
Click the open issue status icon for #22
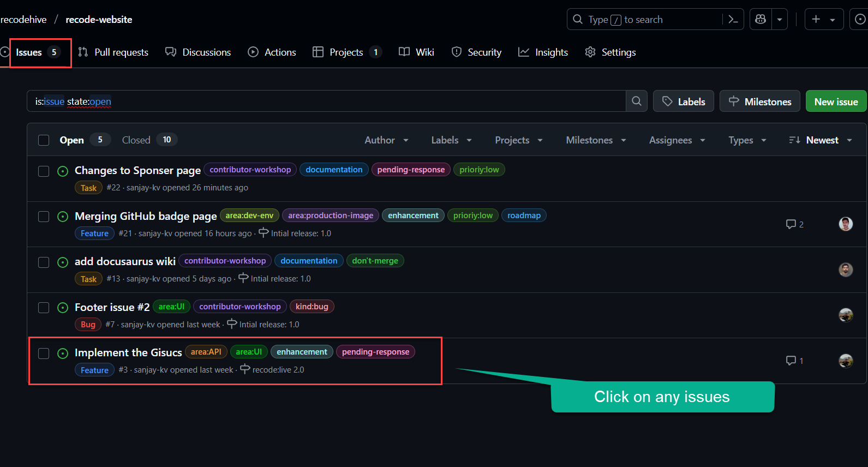(63, 171)
